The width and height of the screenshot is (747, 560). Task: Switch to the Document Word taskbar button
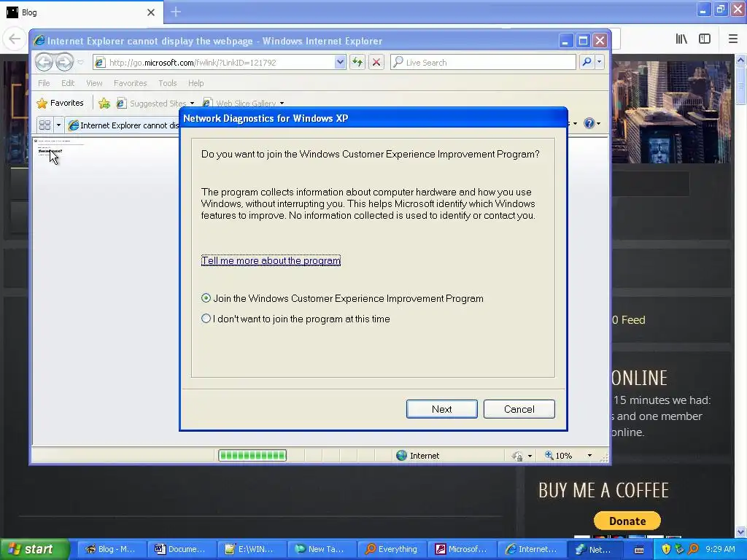click(182, 549)
